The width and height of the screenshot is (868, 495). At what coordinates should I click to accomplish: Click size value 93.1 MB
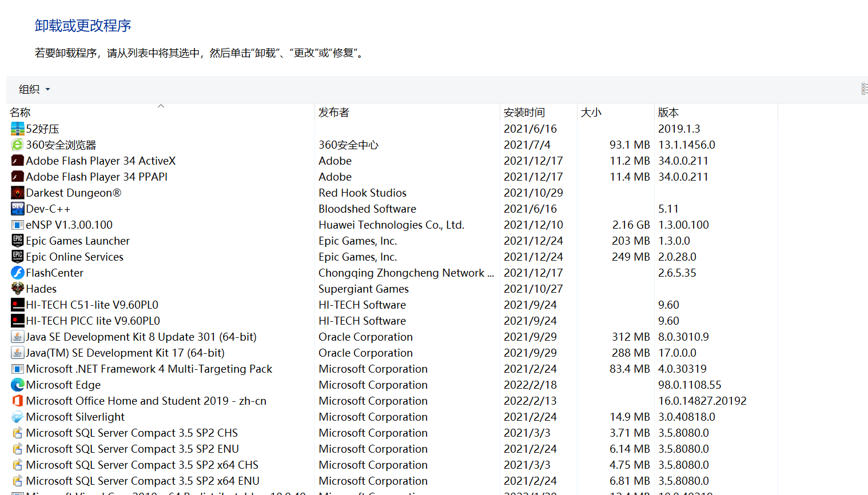pos(630,145)
